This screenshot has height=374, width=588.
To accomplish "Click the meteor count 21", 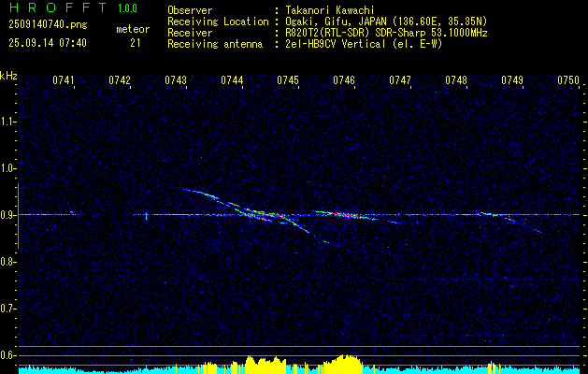I will pyautogui.click(x=136, y=43).
